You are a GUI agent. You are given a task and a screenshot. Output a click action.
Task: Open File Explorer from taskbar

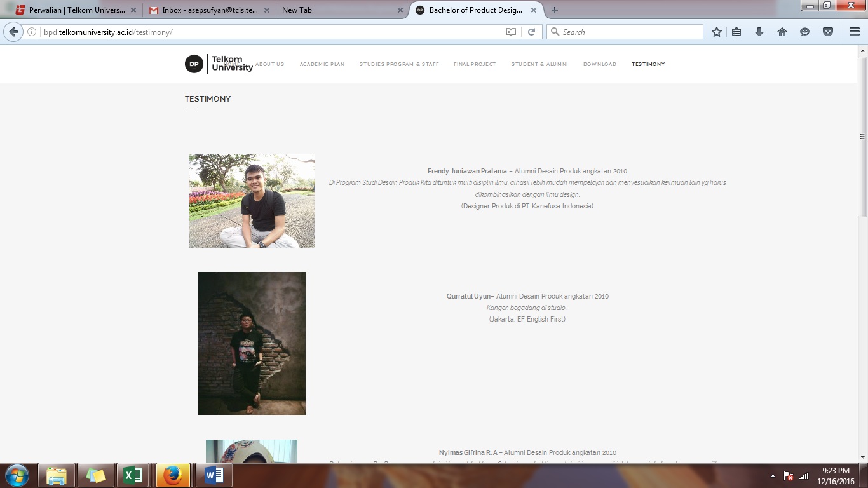point(57,475)
